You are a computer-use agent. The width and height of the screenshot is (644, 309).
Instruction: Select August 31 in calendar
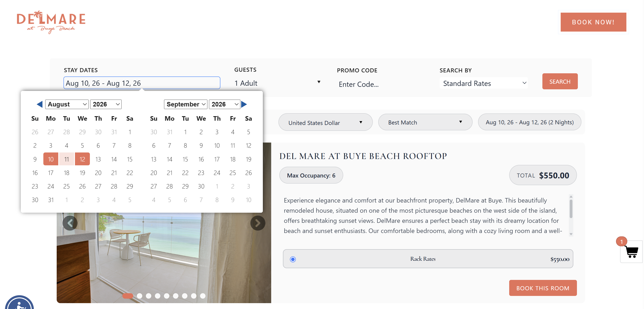pos(51,200)
